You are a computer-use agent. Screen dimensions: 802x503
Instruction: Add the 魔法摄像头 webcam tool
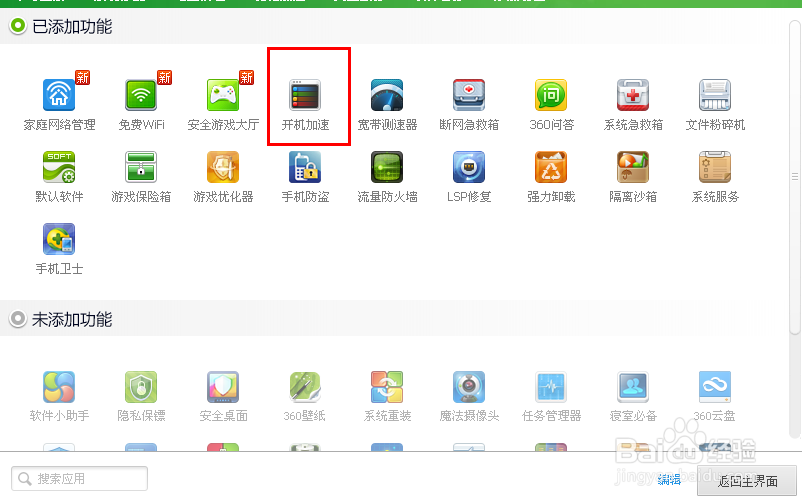pyautogui.click(x=469, y=387)
